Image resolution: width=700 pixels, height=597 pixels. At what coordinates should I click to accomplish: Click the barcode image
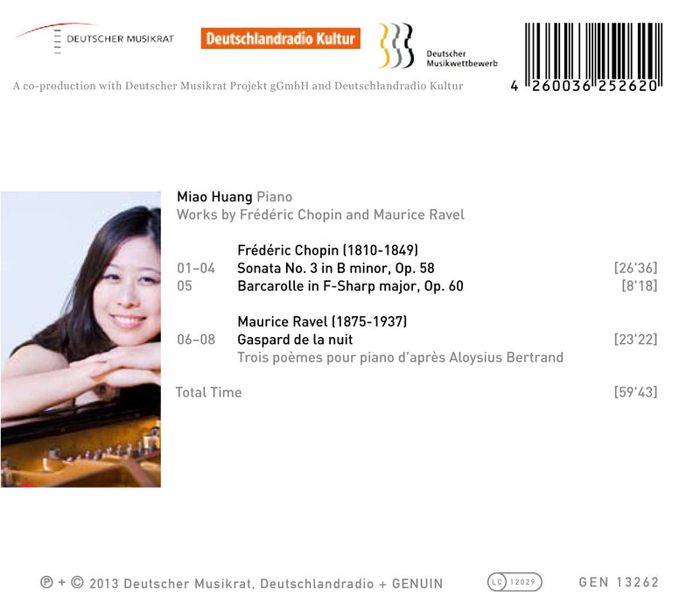pyautogui.click(x=587, y=58)
